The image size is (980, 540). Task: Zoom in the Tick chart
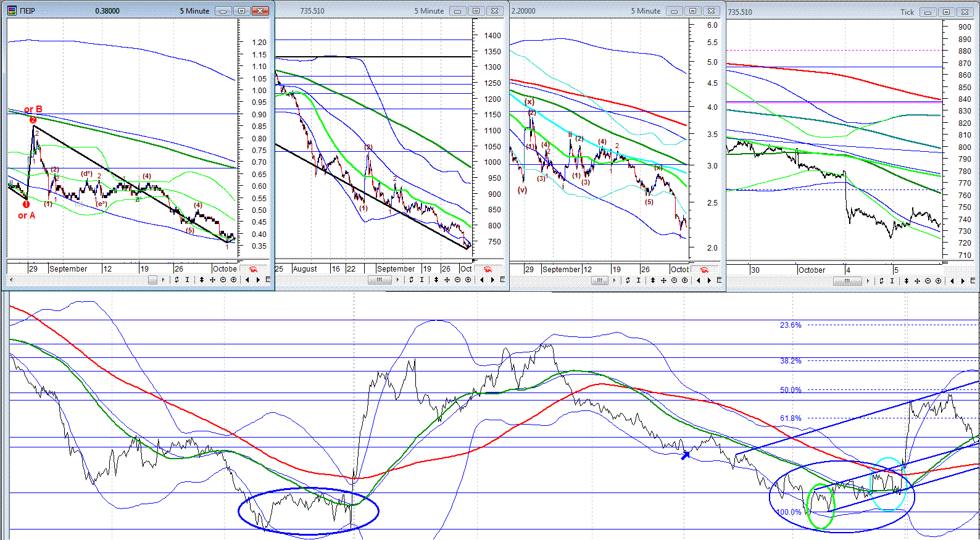pyautogui.click(x=938, y=281)
